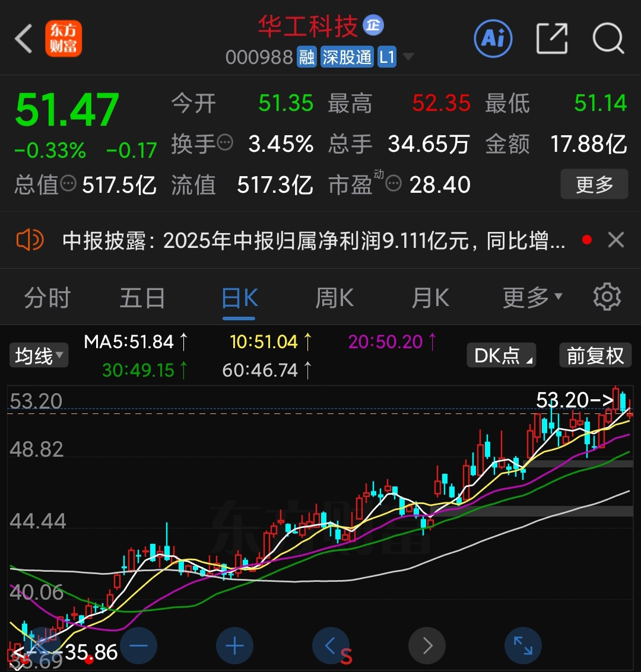
Task: Zoom out chart with minus button
Action: click(138, 645)
